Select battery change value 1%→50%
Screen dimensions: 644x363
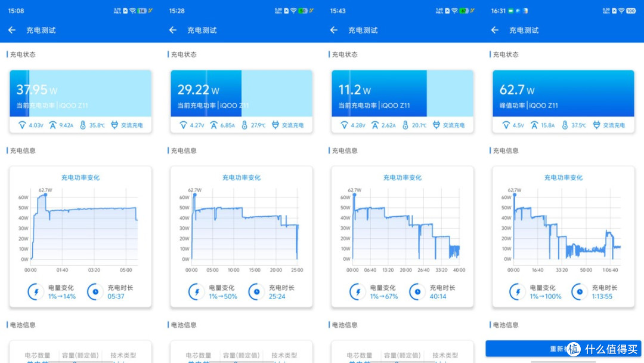click(x=223, y=296)
